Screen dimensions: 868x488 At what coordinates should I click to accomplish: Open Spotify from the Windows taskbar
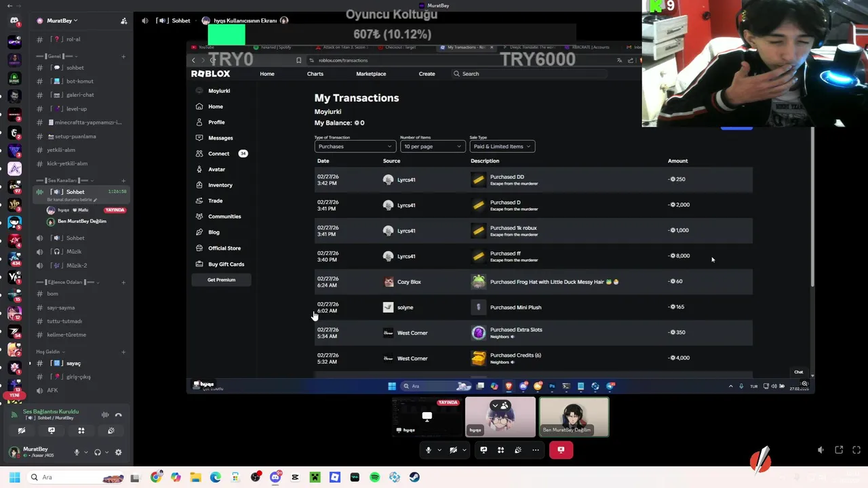point(375,477)
